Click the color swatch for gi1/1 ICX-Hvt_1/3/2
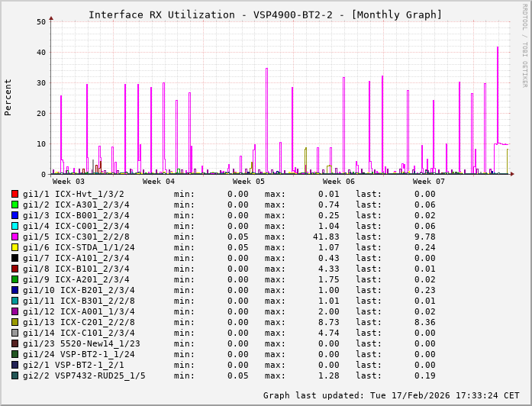532x406 pixels. [15, 194]
